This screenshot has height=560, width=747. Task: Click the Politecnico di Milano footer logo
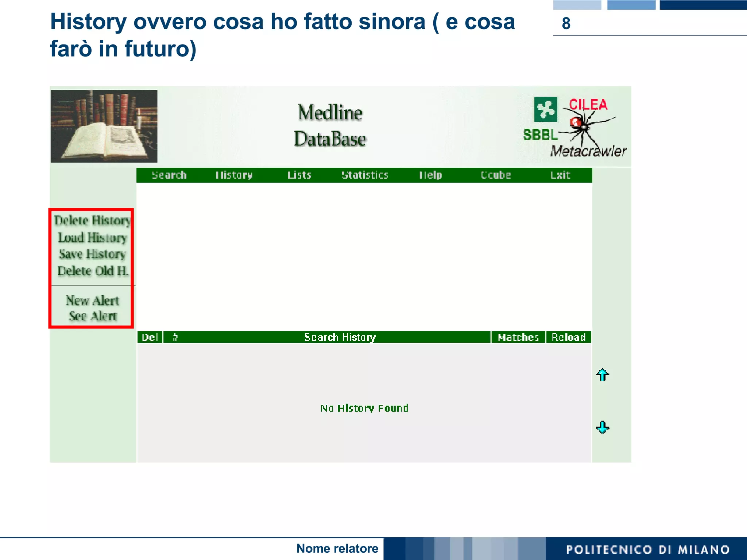(x=648, y=549)
